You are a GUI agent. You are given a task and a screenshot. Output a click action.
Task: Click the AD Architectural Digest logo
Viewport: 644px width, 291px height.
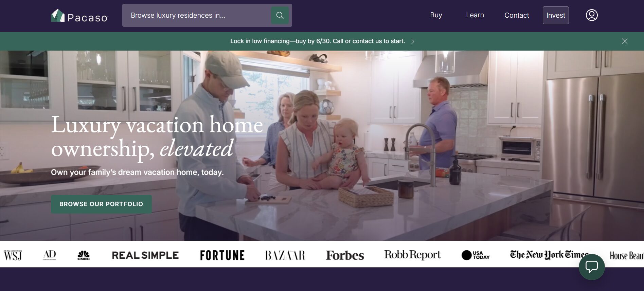[50, 255]
